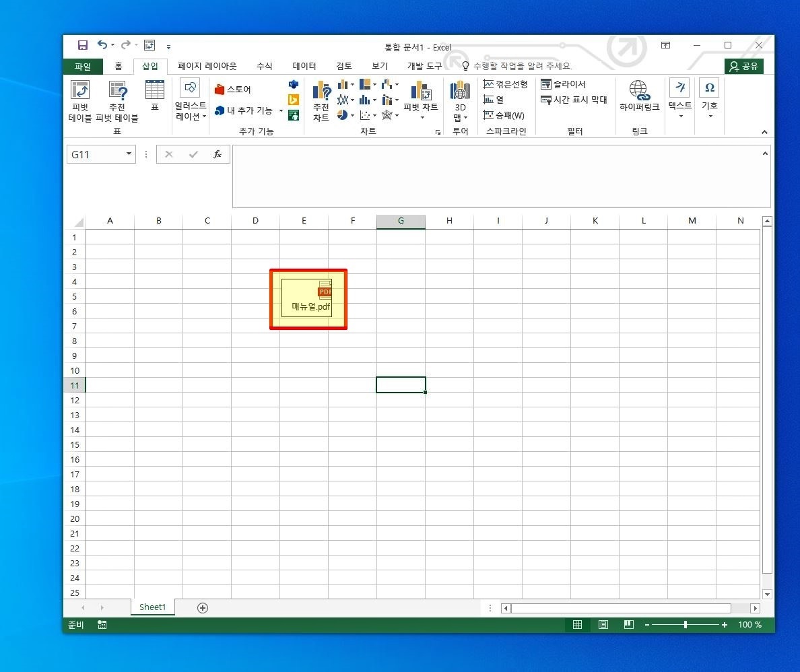Switch to Page Layout (페이지 레이아웃) tab
This screenshot has width=800, height=672.
pos(207,67)
